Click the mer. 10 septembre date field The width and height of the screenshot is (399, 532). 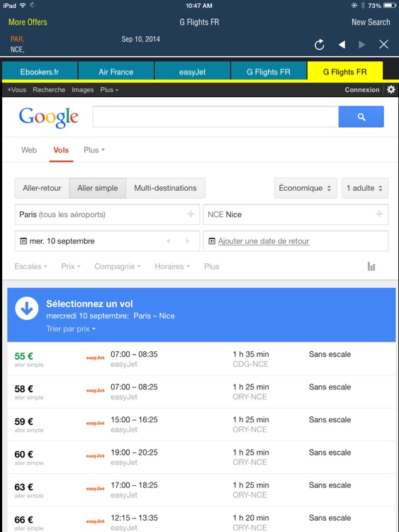tap(107, 241)
